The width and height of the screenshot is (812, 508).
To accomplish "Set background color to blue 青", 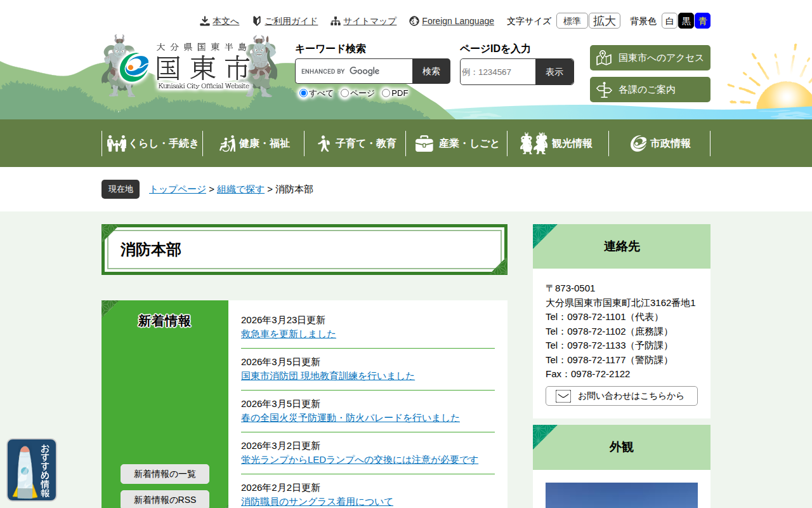I will 702,21.
